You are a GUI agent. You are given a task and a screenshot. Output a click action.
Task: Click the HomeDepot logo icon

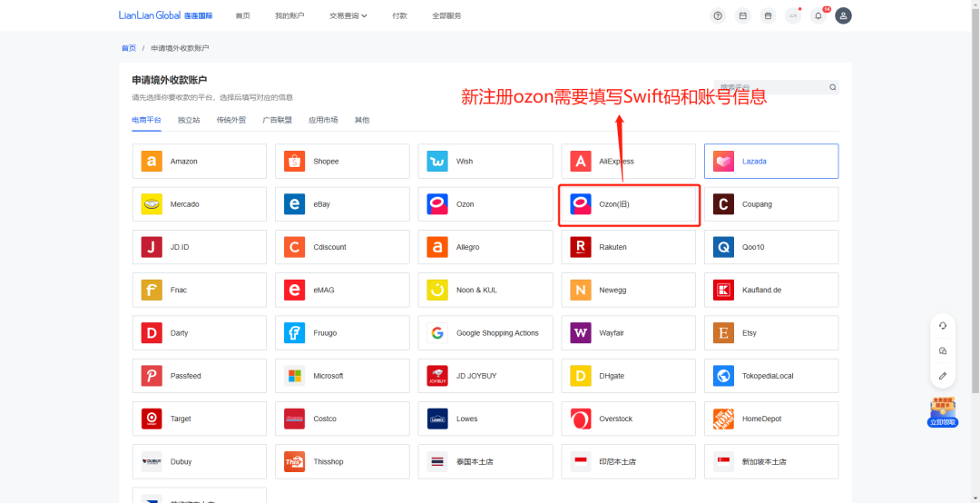(724, 419)
